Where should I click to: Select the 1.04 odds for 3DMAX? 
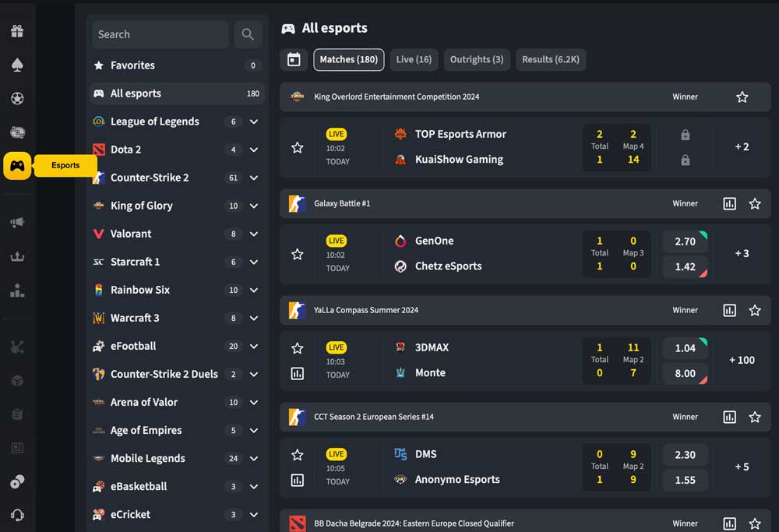(685, 347)
